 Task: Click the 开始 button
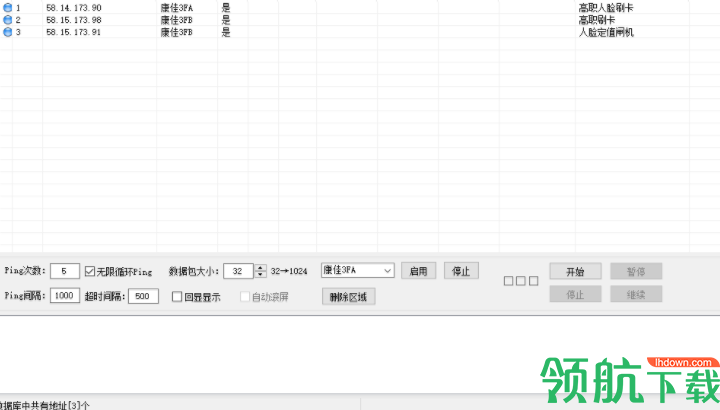[575, 271]
